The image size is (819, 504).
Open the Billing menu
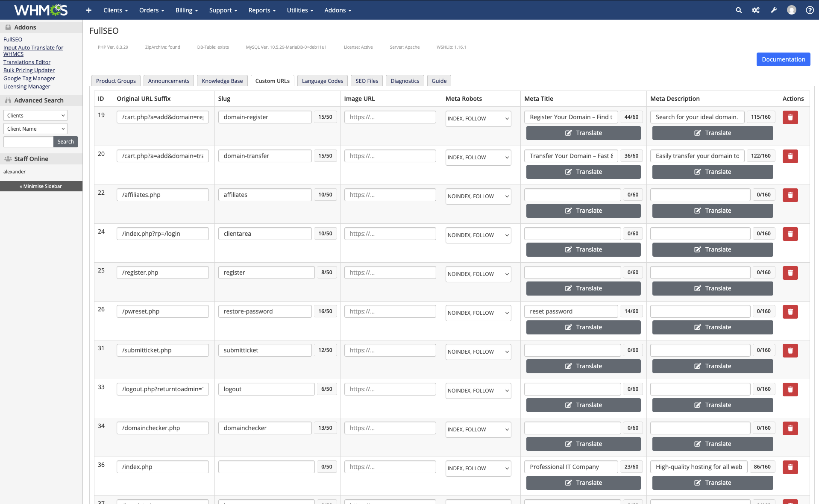point(186,10)
